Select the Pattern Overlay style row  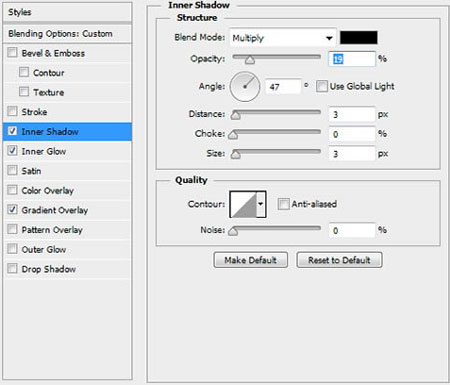pyautogui.click(x=67, y=230)
